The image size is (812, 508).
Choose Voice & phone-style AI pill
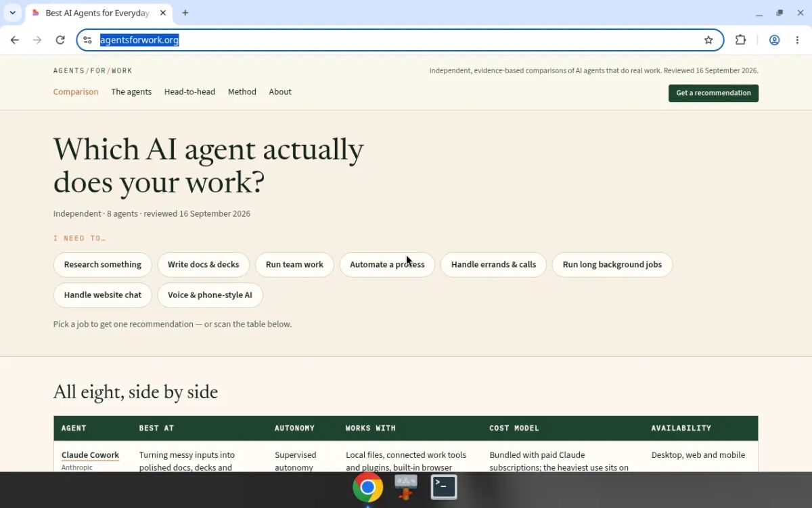click(x=210, y=295)
